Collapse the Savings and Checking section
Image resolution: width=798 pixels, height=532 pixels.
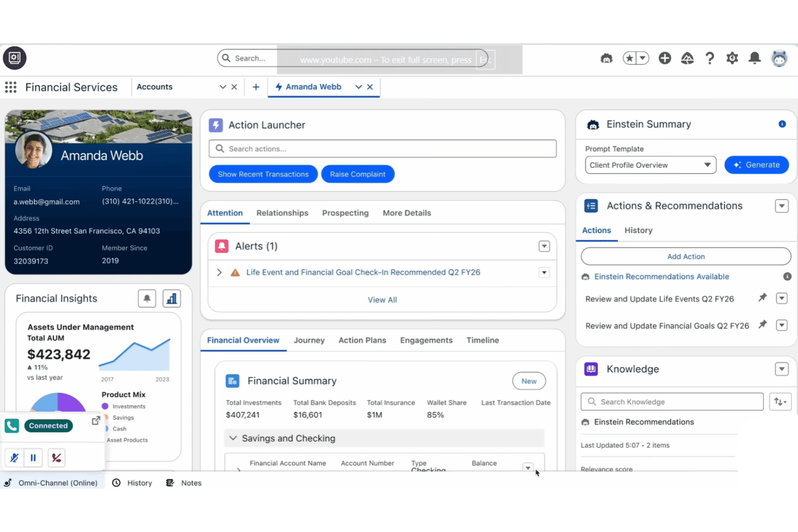[x=233, y=438]
